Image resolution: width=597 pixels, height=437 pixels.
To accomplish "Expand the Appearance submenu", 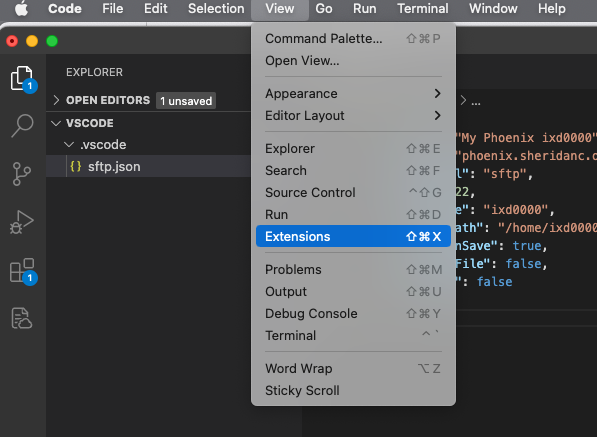I will (x=353, y=94).
